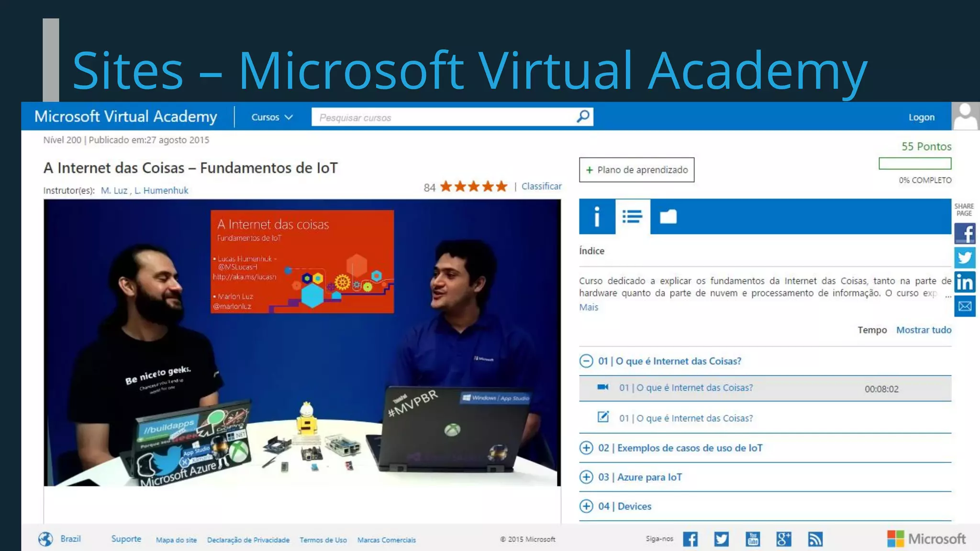Open the user profile avatar icon
This screenshot has width=980, height=551.
tap(965, 116)
